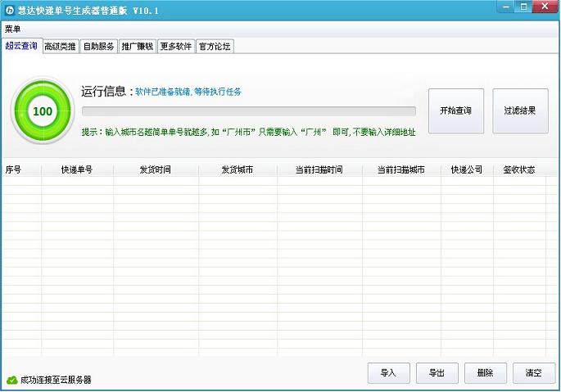Go to the 更多软件 tab
Viewport: 561px width, 392px height.
[176, 47]
